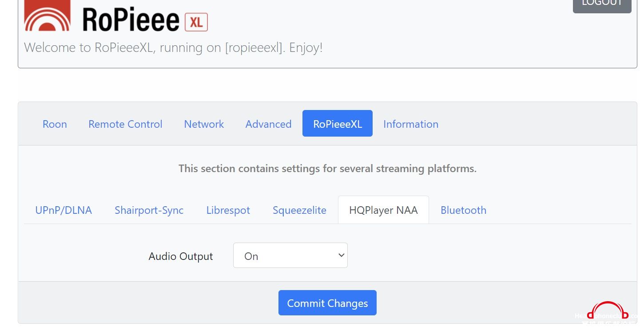This screenshot has height=330, width=644.
Task: Click the chevron arrow in Audio Output select
Action: pos(341,255)
